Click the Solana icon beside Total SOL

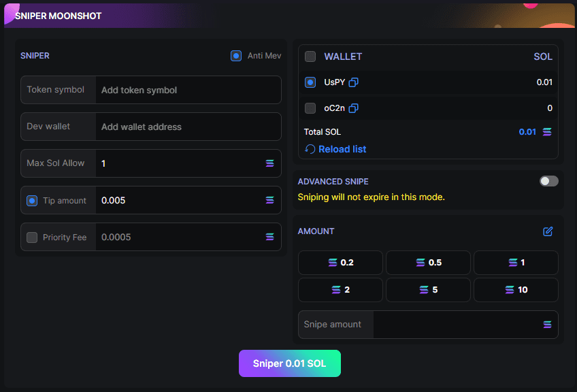point(547,132)
